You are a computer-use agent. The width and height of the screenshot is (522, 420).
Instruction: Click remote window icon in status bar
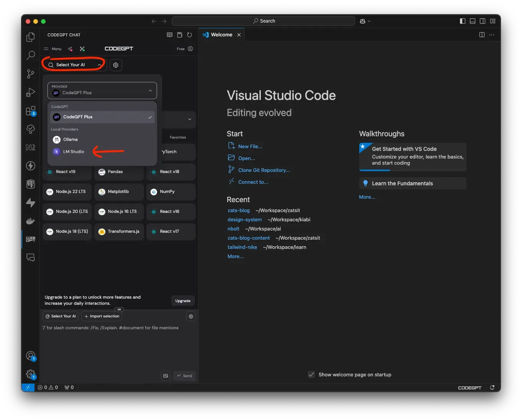coord(28,387)
